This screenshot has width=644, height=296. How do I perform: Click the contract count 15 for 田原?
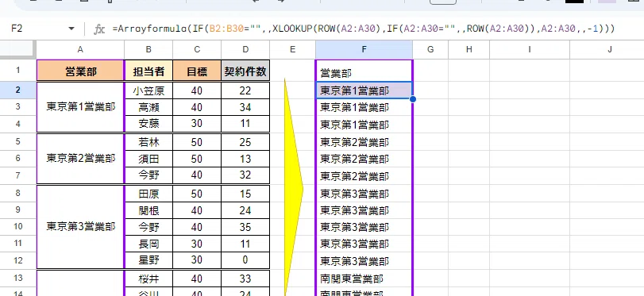tap(245, 194)
